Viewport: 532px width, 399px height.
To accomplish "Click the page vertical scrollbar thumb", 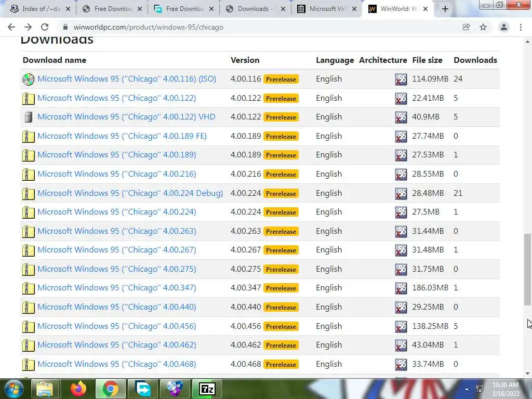I will 527,270.
